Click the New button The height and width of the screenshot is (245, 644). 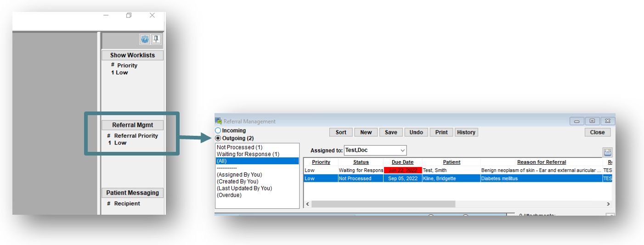366,132
